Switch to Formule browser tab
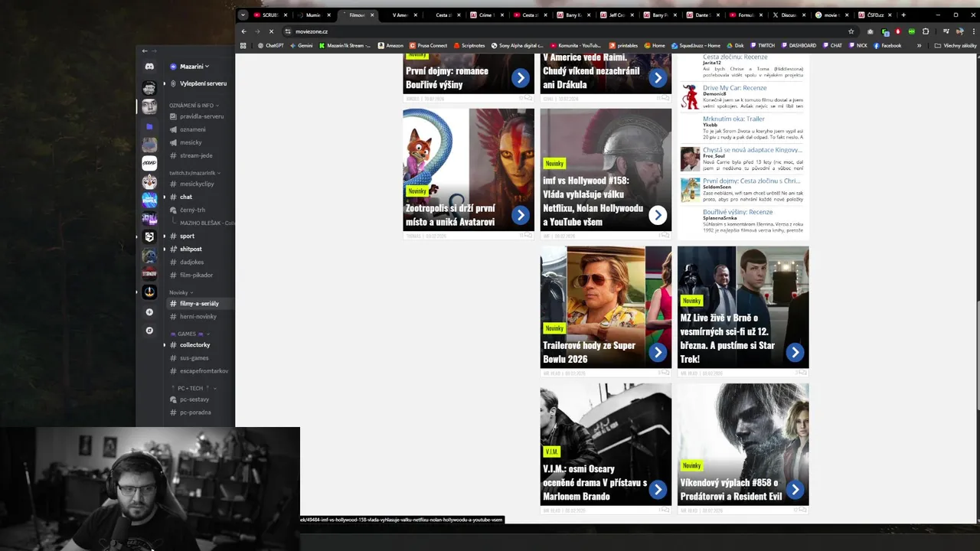 (745, 15)
